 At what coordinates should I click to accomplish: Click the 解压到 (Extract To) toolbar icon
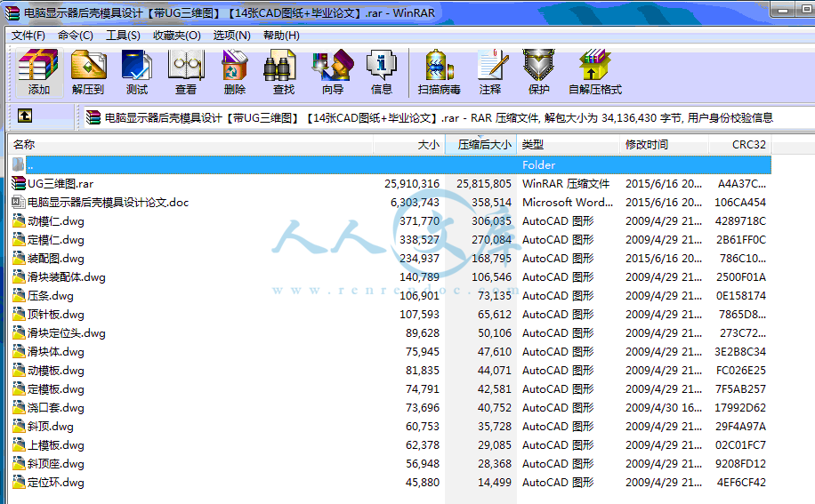click(88, 66)
